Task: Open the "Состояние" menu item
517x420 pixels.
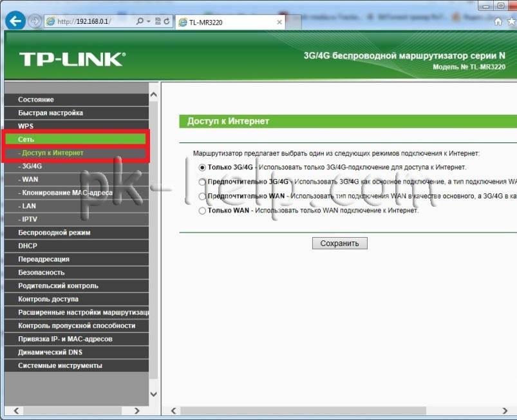Action: tap(77, 100)
